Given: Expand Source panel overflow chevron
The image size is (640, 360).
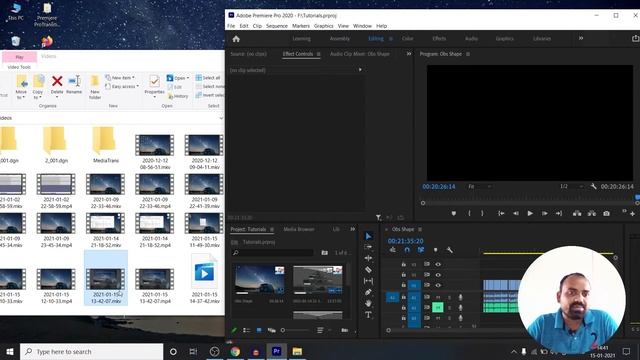Looking at the screenshot, I should [x=409, y=54].
